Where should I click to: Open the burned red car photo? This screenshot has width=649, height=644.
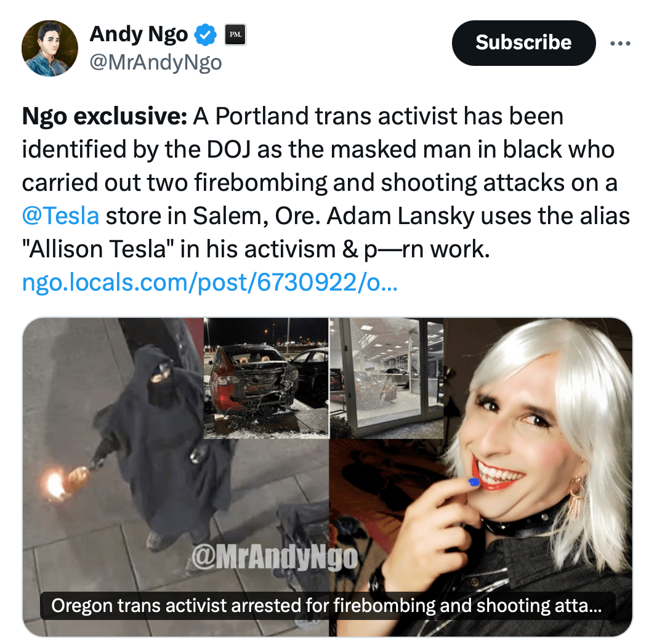[x=266, y=378]
